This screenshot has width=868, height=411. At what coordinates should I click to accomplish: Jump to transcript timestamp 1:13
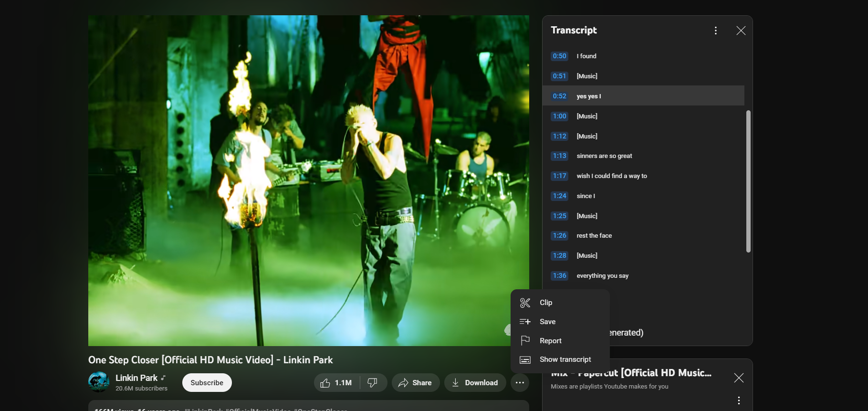click(x=559, y=156)
